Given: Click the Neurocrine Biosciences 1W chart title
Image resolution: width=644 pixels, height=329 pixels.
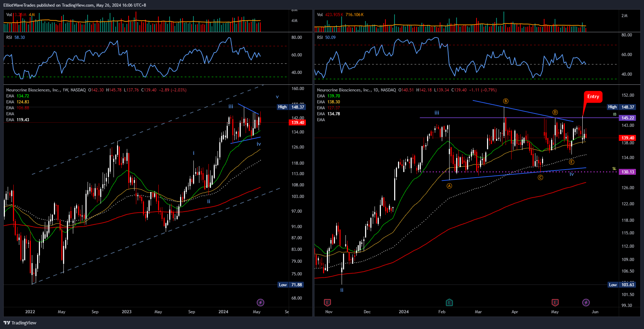Looking at the screenshot, I should (x=46, y=90).
